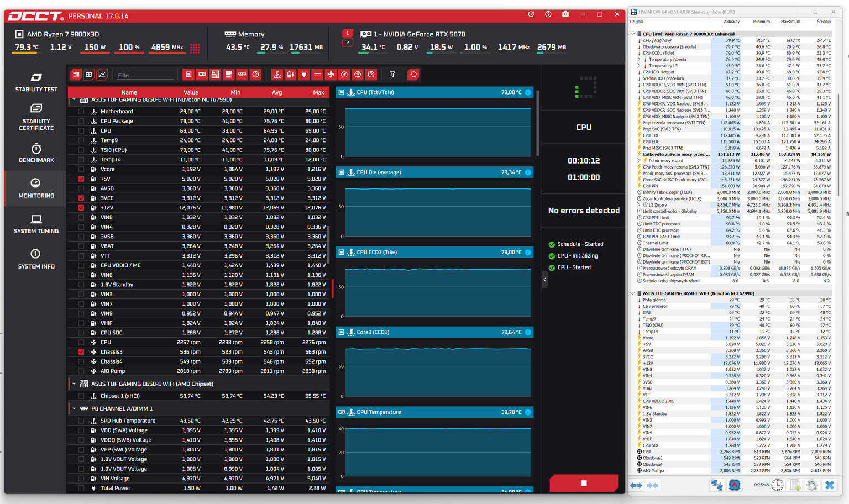Open the CPU core grid icon next to 4859 MHz

195,48
